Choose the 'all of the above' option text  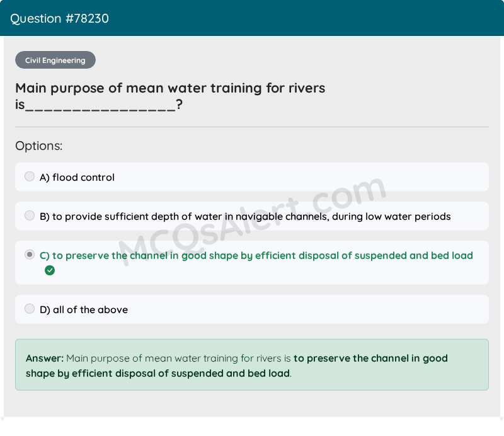(x=84, y=309)
